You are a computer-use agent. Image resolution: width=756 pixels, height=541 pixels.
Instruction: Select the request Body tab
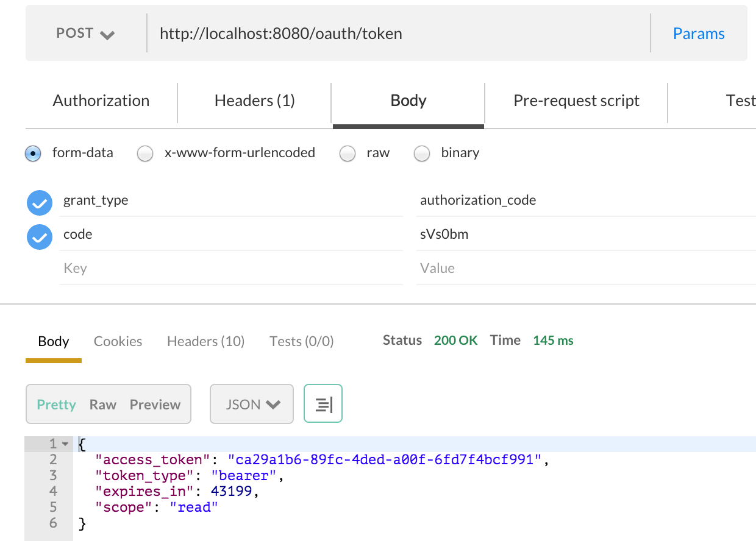tap(408, 101)
